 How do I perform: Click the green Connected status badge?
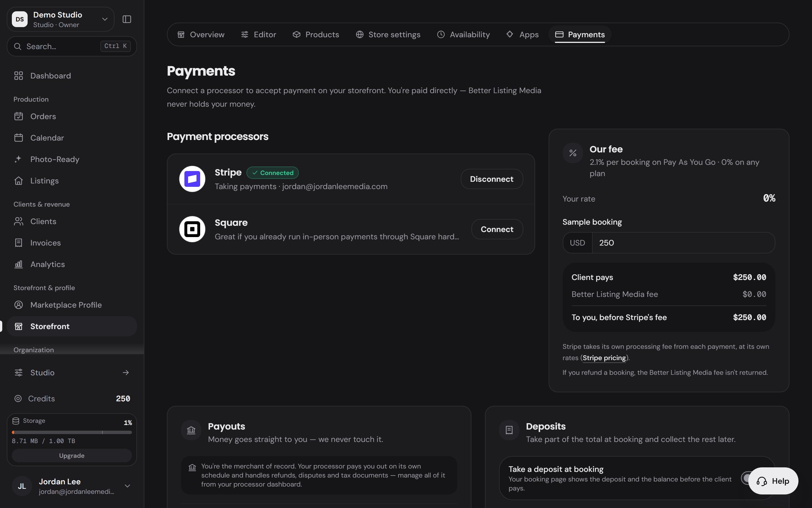tap(272, 173)
